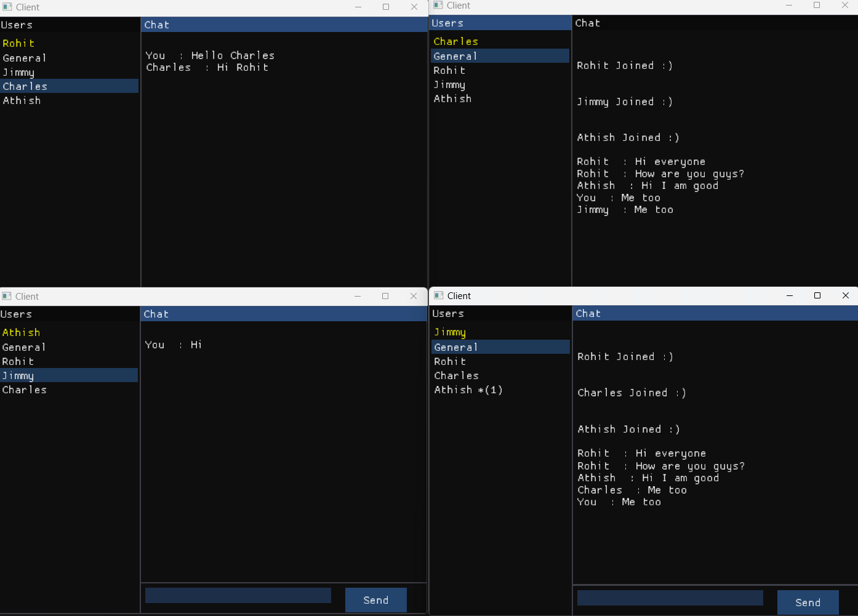858x616 pixels.
Task: Select Athish in Charles's user list
Action: pos(500,98)
